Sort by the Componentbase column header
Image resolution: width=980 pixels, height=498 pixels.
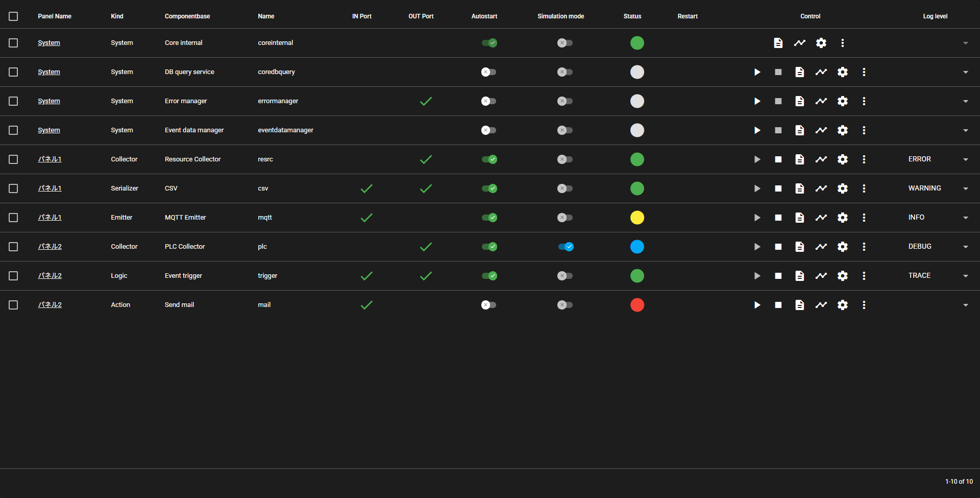(x=187, y=16)
